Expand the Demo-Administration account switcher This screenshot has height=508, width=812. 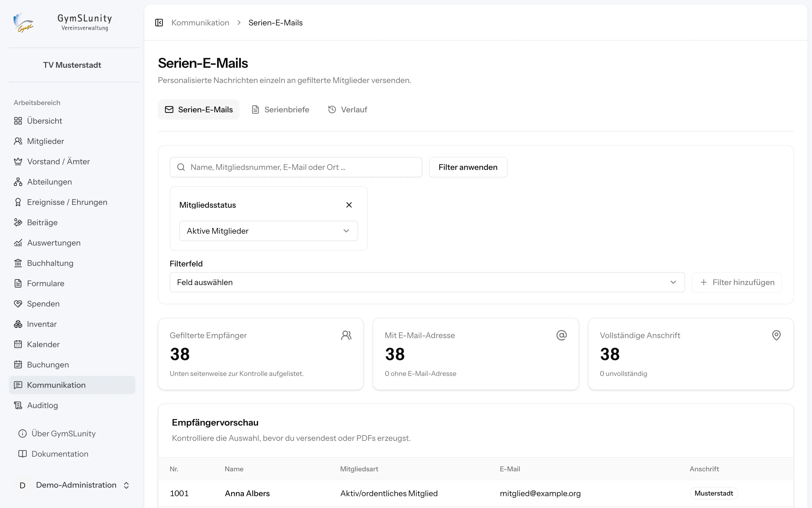click(72, 485)
